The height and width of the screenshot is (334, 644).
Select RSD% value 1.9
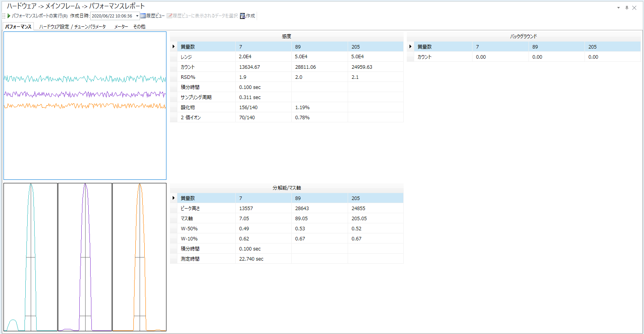pyautogui.click(x=263, y=77)
